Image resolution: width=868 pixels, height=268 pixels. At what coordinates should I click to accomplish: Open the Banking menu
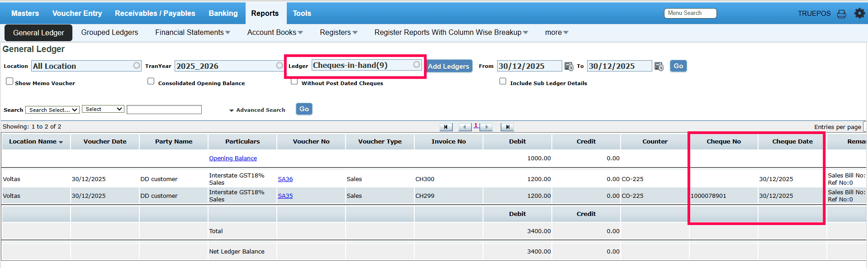click(223, 14)
